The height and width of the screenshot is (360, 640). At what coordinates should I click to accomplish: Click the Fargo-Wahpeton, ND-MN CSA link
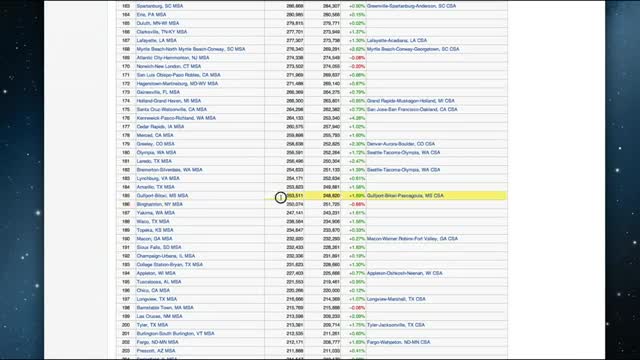[x=398, y=342]
